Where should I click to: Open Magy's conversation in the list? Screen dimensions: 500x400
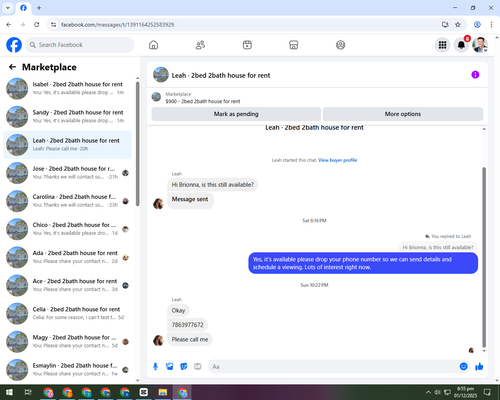pos(67,342)
